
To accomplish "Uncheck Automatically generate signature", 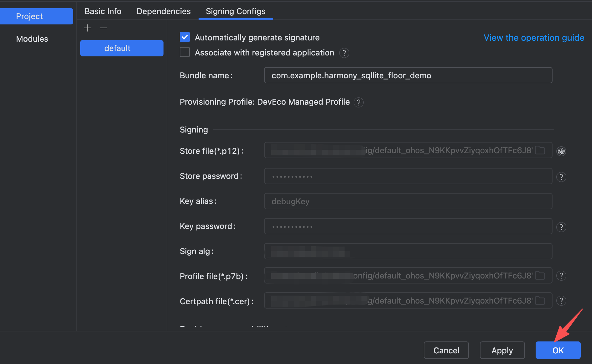I will (185, 37).
